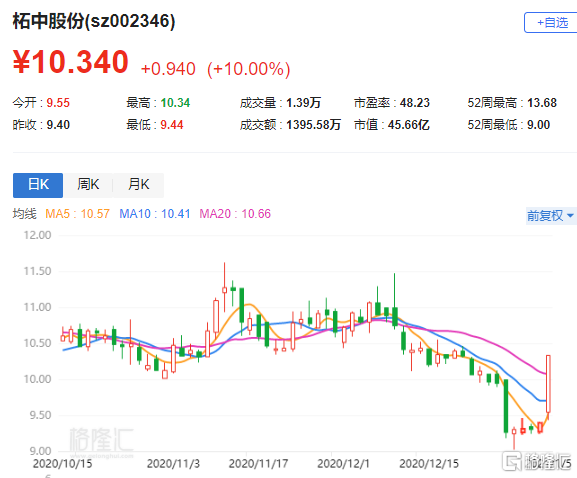The image size is (577, 478).
Task: Click the MA10 moving average legend
Action: tap(155, 214)
